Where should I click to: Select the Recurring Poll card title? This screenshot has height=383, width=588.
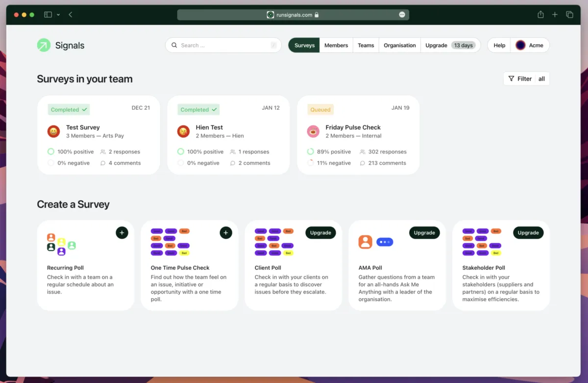[65, 268]
